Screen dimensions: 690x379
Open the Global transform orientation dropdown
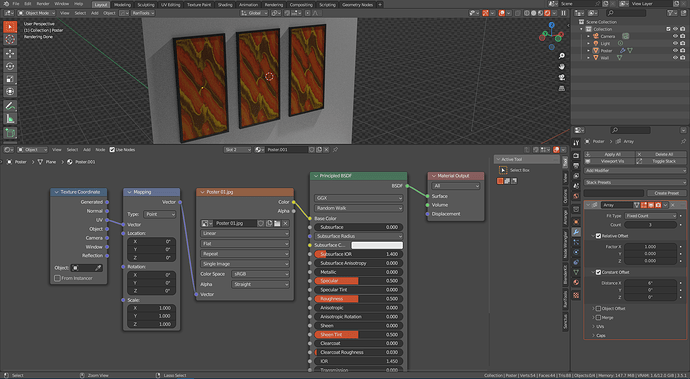point(254,13)
